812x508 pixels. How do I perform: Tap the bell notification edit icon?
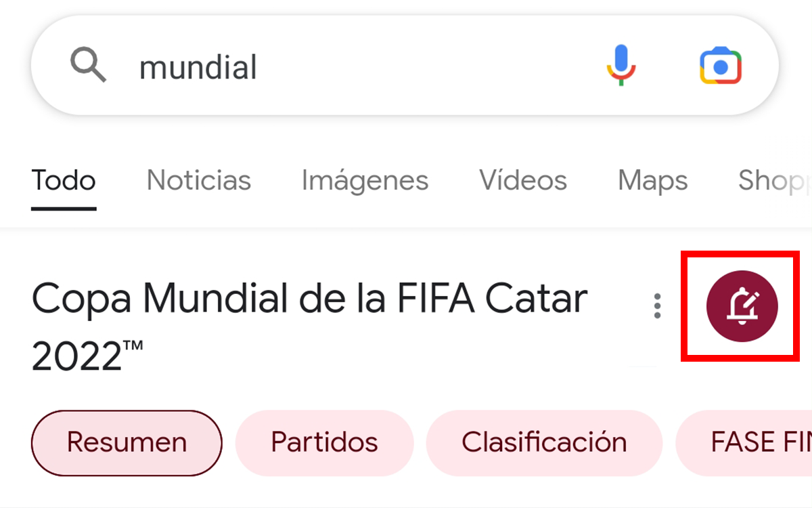click(x=742, y=307)
